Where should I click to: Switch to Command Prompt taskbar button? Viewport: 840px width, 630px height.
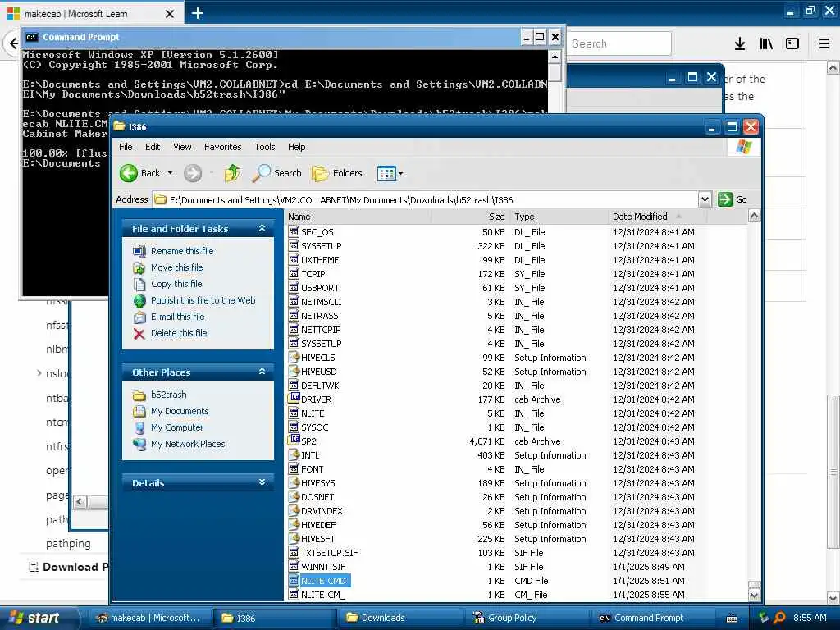654,618
